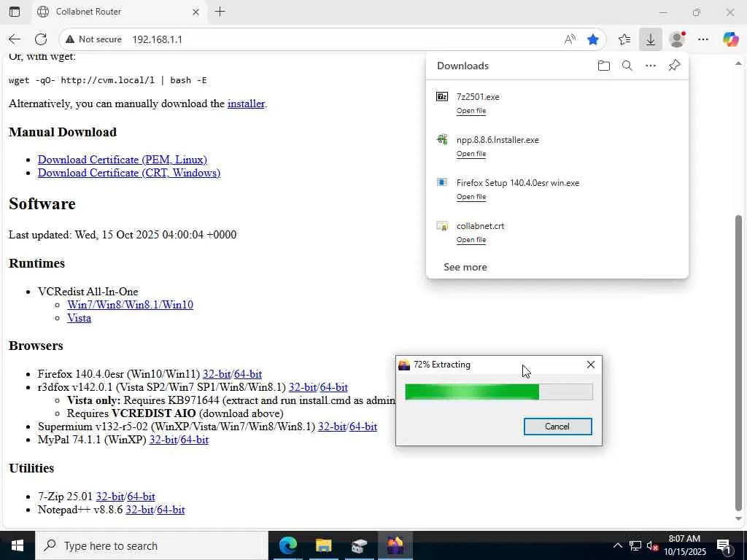Click the taskbar search box
This screenshot has height=560, width=747.
click(152, 545)
